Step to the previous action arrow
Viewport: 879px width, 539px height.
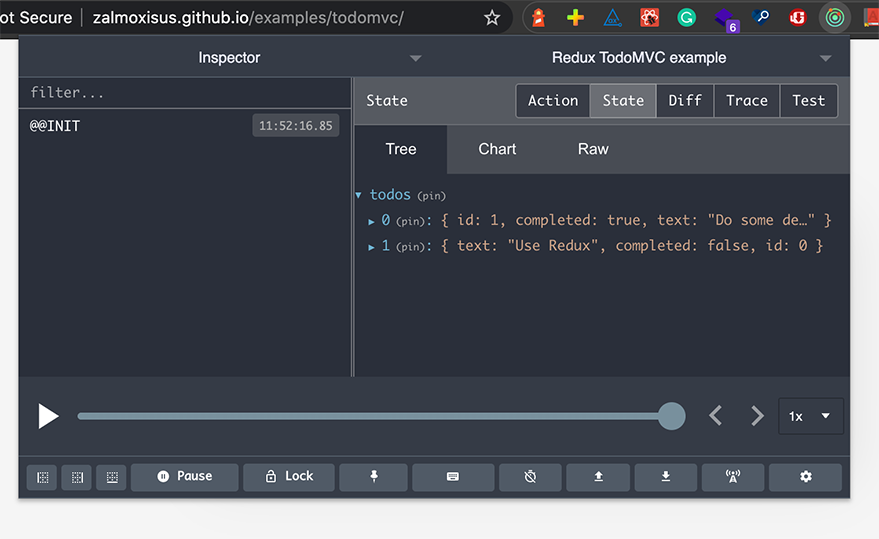pyautogui.click(x=715, y=416)
